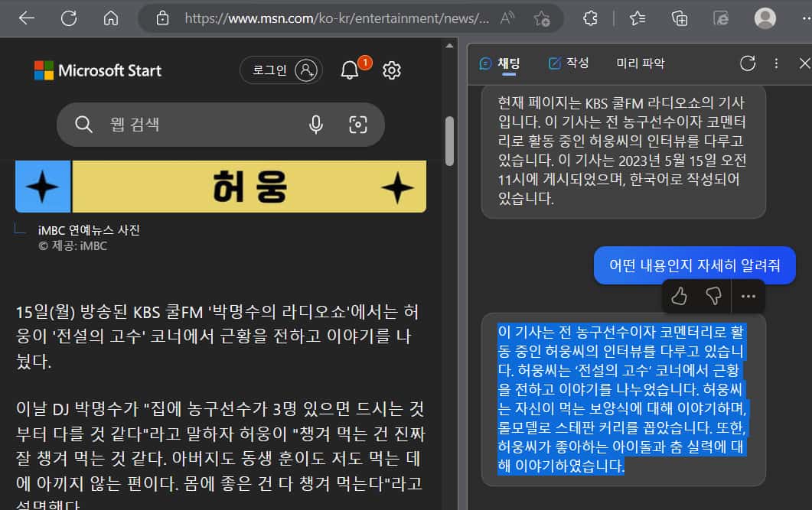This screenshot has height=510, width=812.
Task: Refresh the sidebar chat with reload icon
Action: [748, 63]
